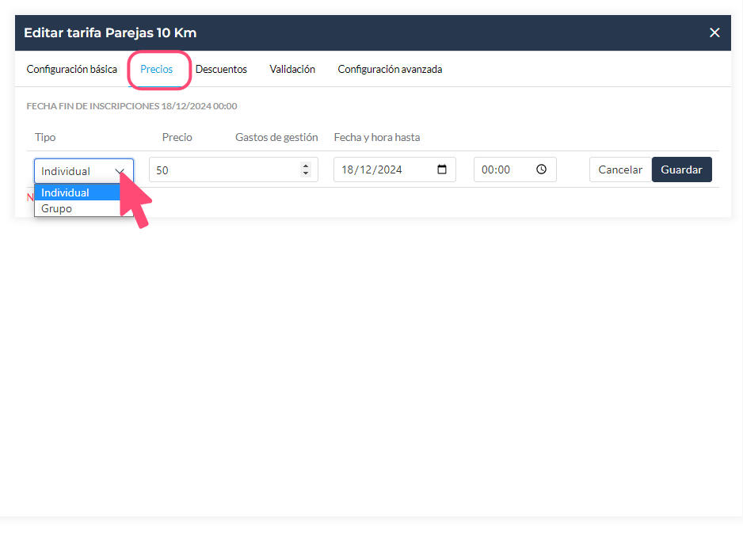
Task: Click the date field 18/12/2024
Action: [394, 170]
